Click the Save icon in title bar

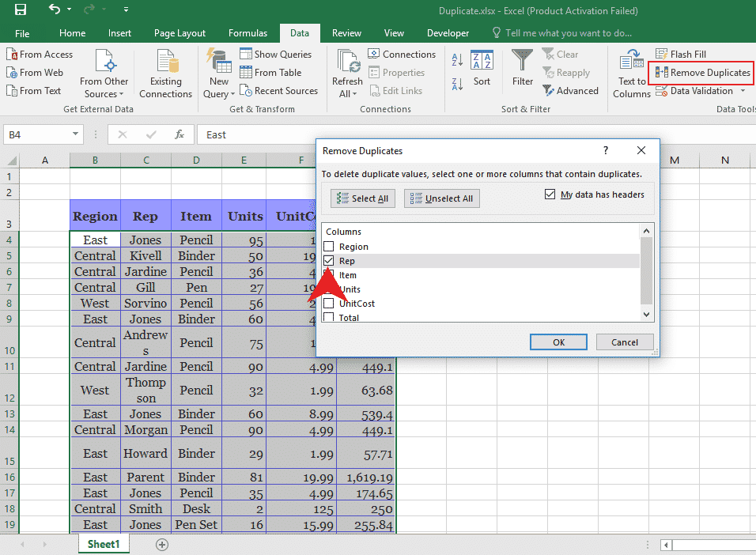coord(21,10)
